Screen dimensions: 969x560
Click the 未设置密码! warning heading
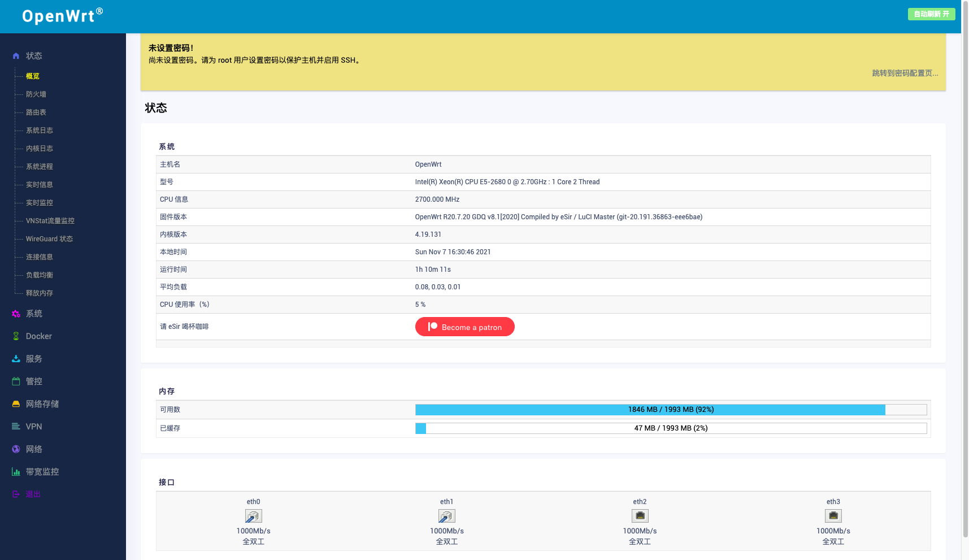point(171,48)
